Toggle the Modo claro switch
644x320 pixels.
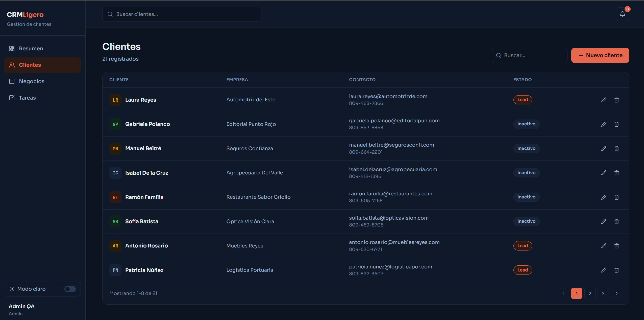coord(70,289)
